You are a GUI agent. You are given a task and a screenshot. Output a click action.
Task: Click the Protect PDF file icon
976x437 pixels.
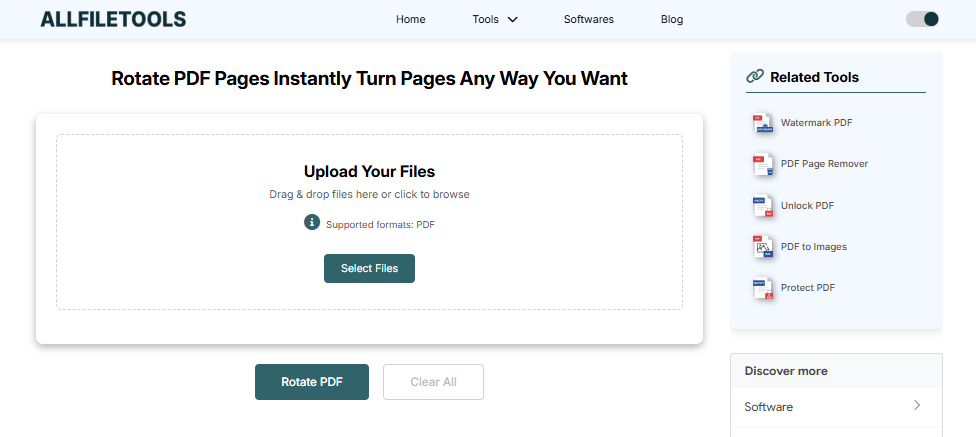764,288
